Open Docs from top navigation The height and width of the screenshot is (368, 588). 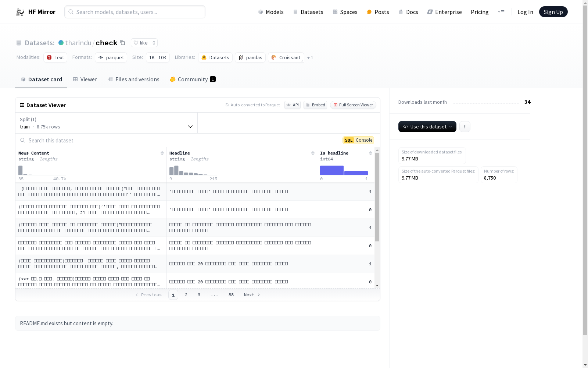pos(408,12)
